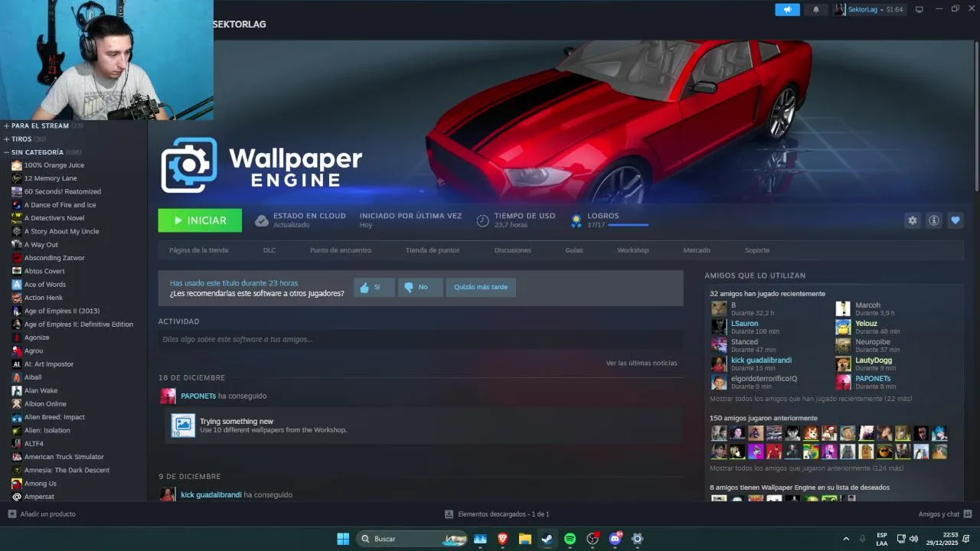Screen dimensions: 980x551
Task: Click Ver las últimas noticias link
Action: point(642,363)
